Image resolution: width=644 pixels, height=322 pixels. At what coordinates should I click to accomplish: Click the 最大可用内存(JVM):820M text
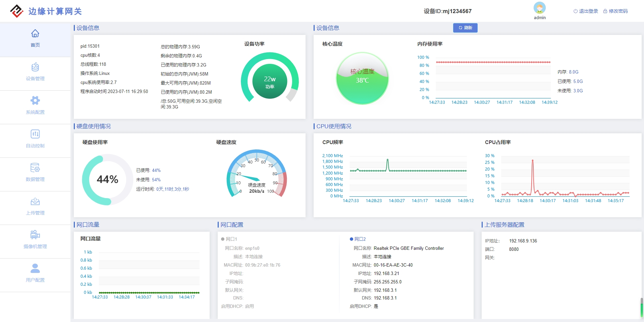click(x=186, y=83)
